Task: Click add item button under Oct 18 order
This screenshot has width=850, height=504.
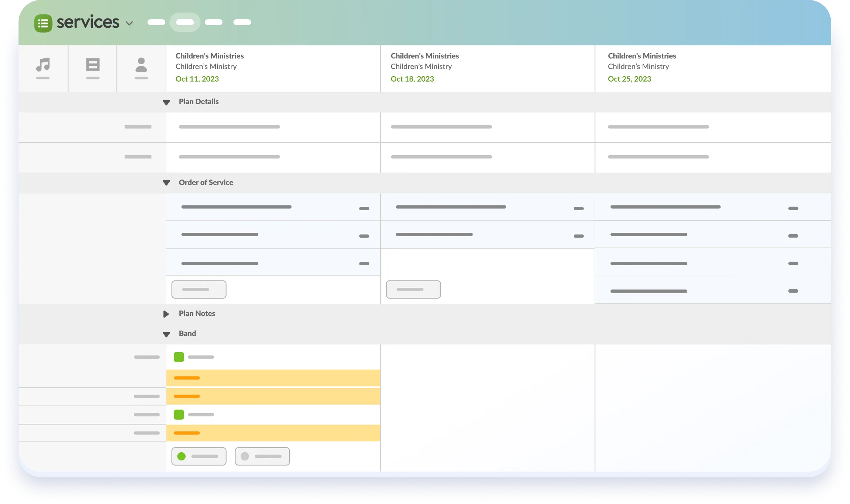Action: (x=413, y=289)
